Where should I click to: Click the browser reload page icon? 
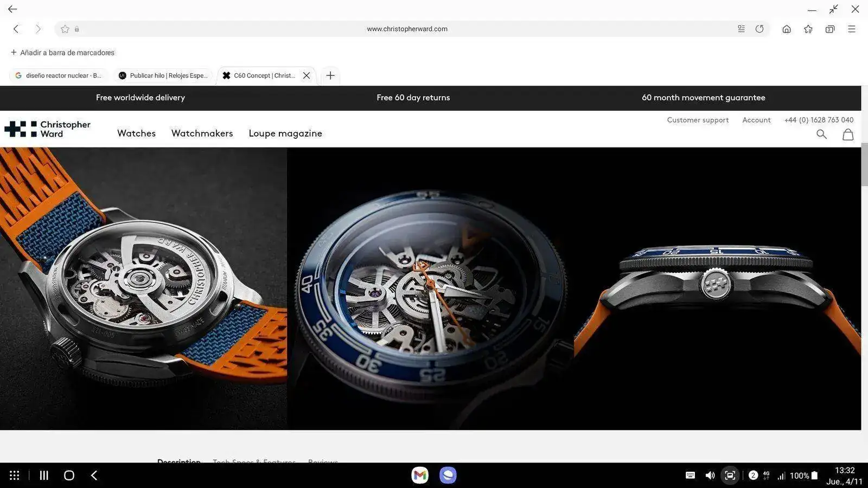(x=759, y=29)
